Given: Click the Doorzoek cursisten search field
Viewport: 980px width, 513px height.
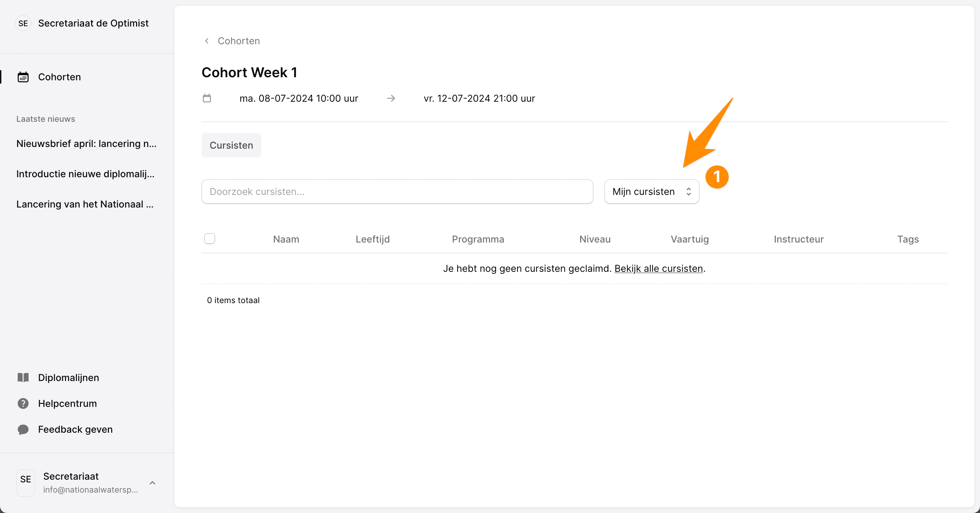Looking at the screenshot, I should pos(397,191).
